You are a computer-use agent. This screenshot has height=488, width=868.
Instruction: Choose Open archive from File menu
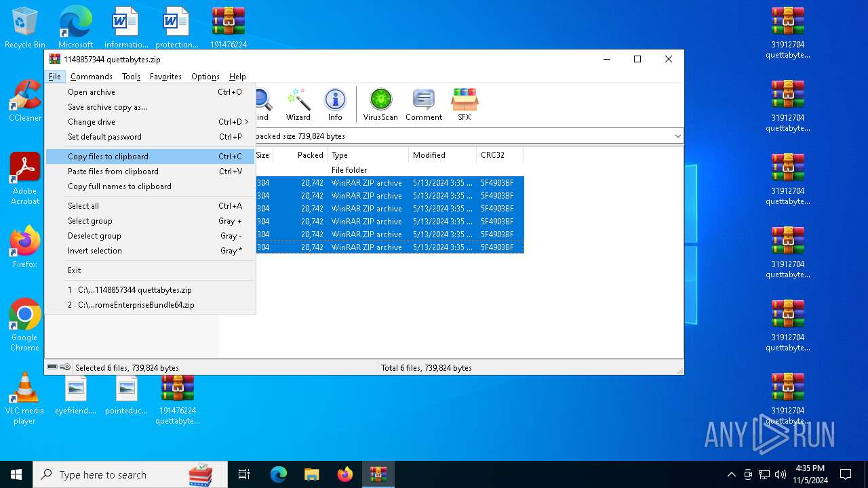(x=150, y=92)
